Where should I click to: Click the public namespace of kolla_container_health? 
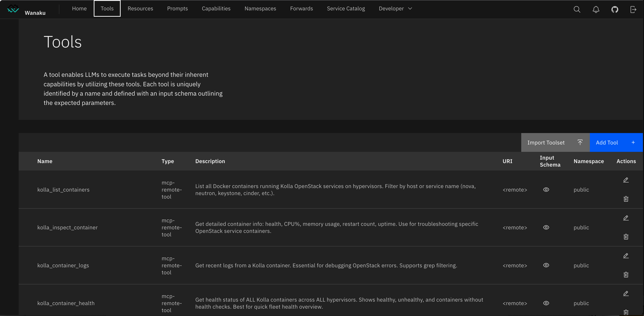(x=581, y=303)
